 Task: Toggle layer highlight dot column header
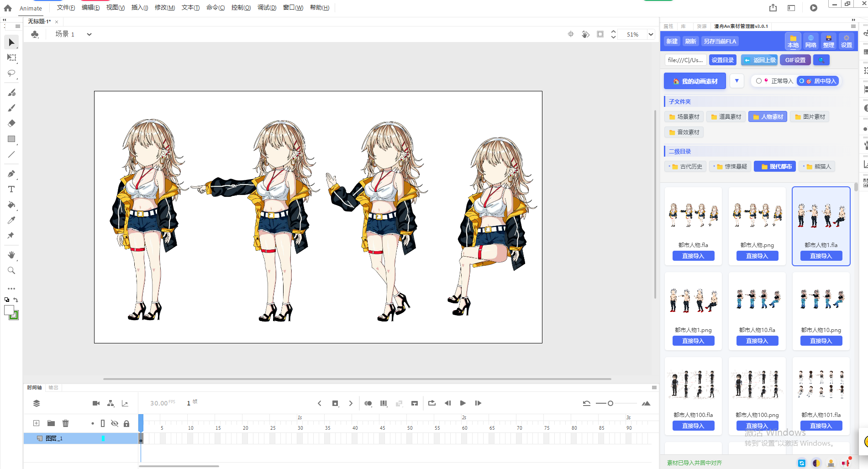click(93, 423)
